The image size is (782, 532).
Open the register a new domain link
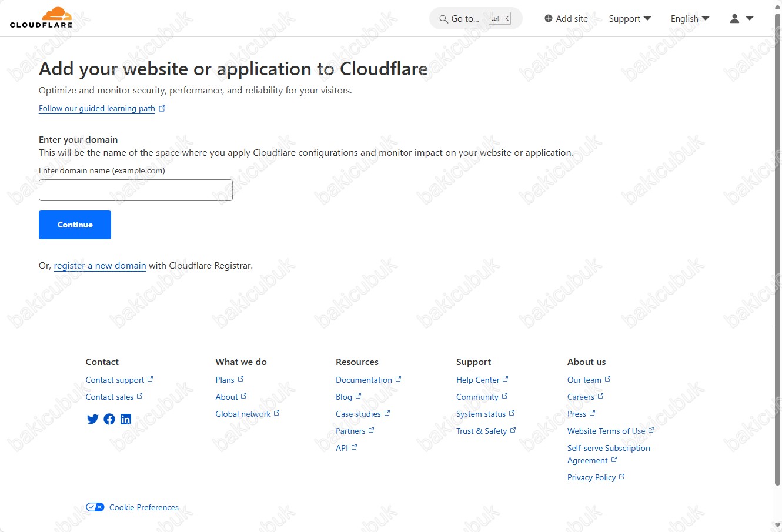(x=100, y=266)
